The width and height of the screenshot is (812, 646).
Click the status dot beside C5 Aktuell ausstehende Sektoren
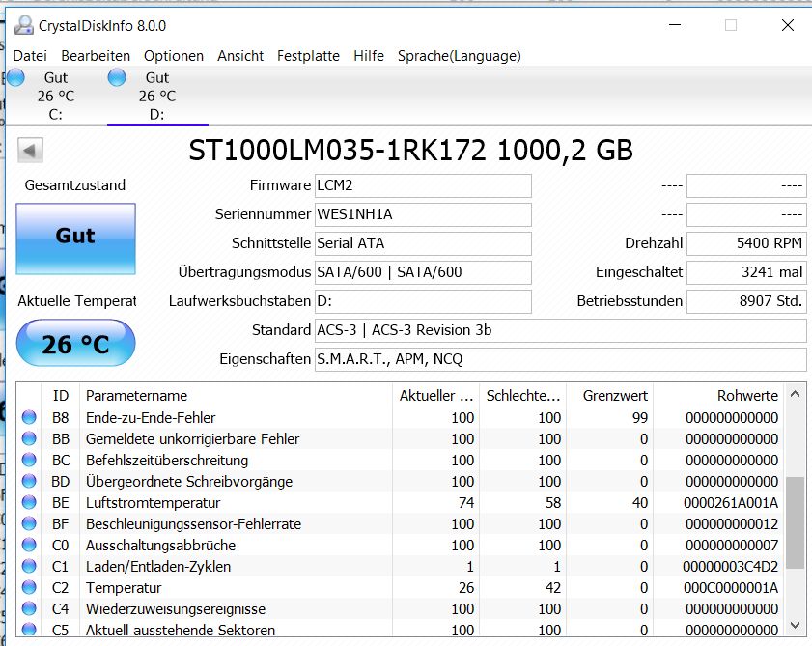pos(30,631)
